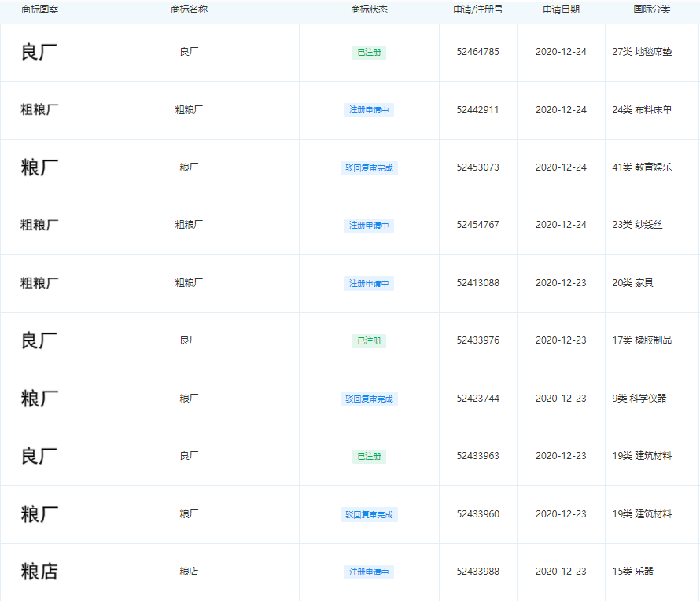Click the 商标状态 column header
The height and width of the screenshot is (603, 700).
pyautogui.click(x=369, y=9)
